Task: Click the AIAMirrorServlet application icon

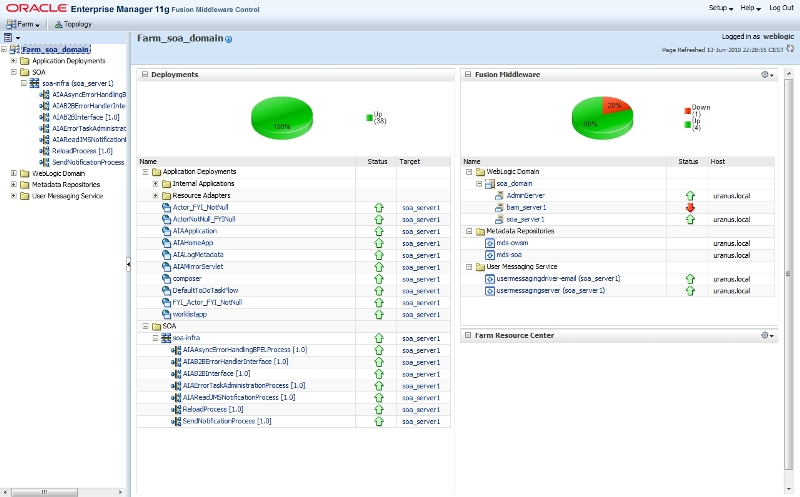Action: (166, 266)
